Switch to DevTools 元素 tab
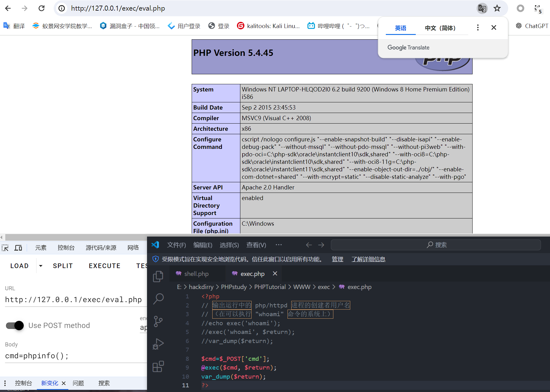This screenshot has width=550, height=392. click(41, 248)
